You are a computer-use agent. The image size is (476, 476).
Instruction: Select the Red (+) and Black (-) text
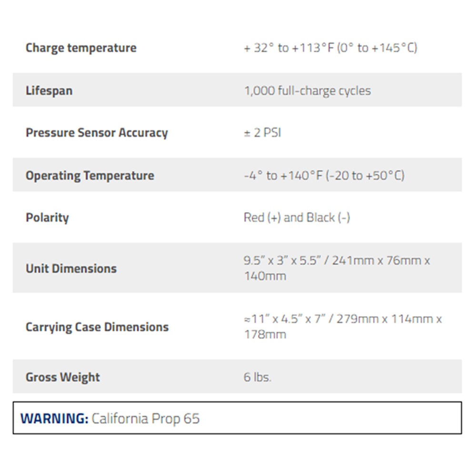297,218
